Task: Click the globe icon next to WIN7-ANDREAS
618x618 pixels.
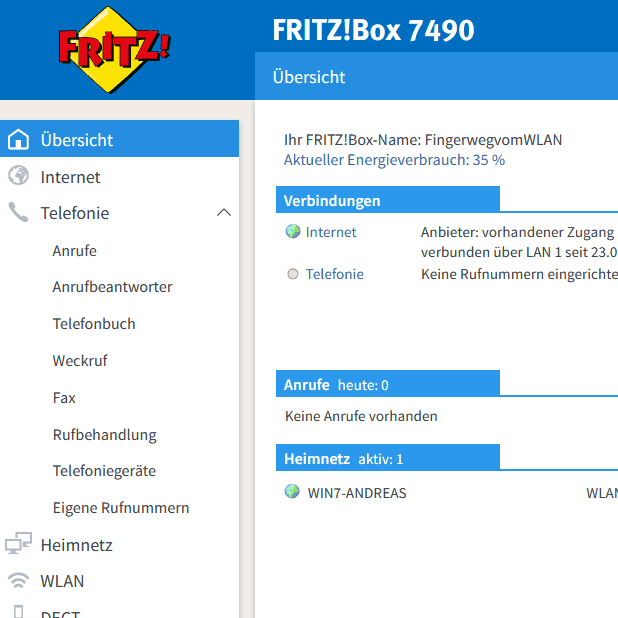Action: pos(292,491)
